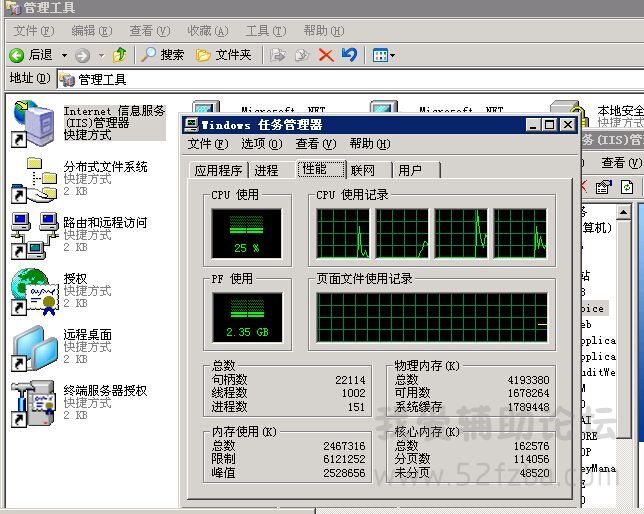This screenshot has height=514, width=644.
Task: Switch to the 用户 tab
Action: click(410, 171)
